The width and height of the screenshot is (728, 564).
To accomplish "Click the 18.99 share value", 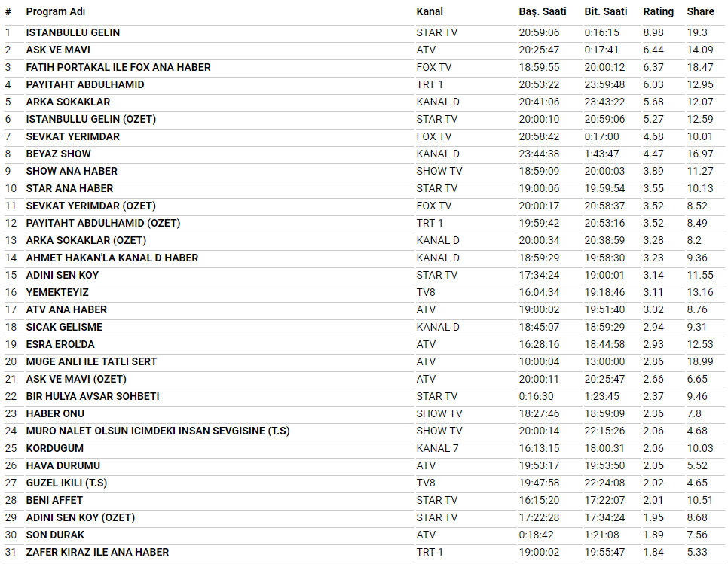I will pyautogui.click(x=699, y=361).
